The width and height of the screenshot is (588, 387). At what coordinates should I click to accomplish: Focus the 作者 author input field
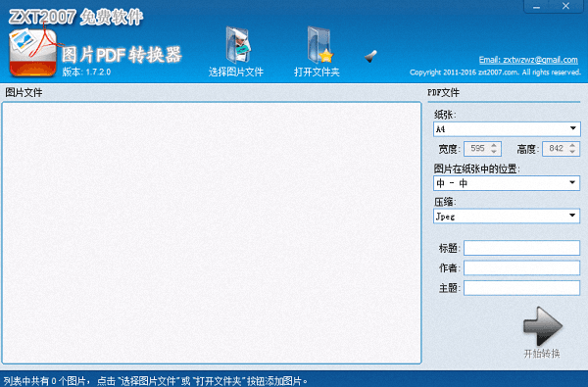tap(521, 267)
